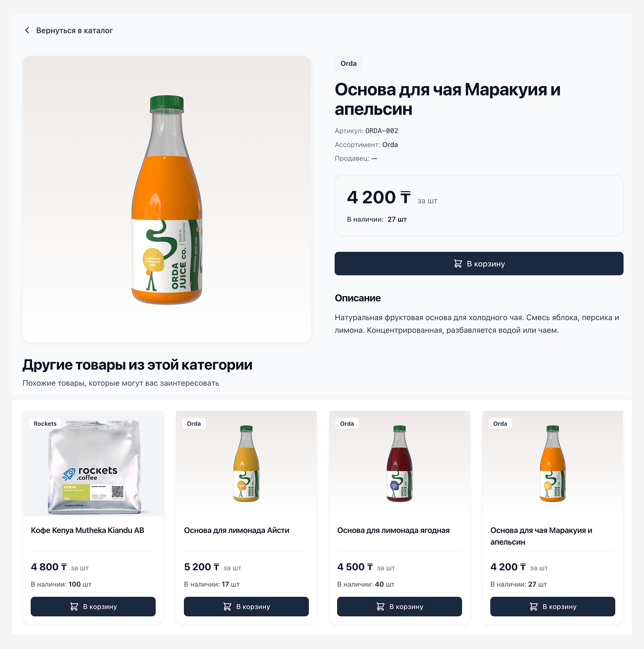
Task: Go back via Вернуться в каталог link
Action: pos(69,30)
